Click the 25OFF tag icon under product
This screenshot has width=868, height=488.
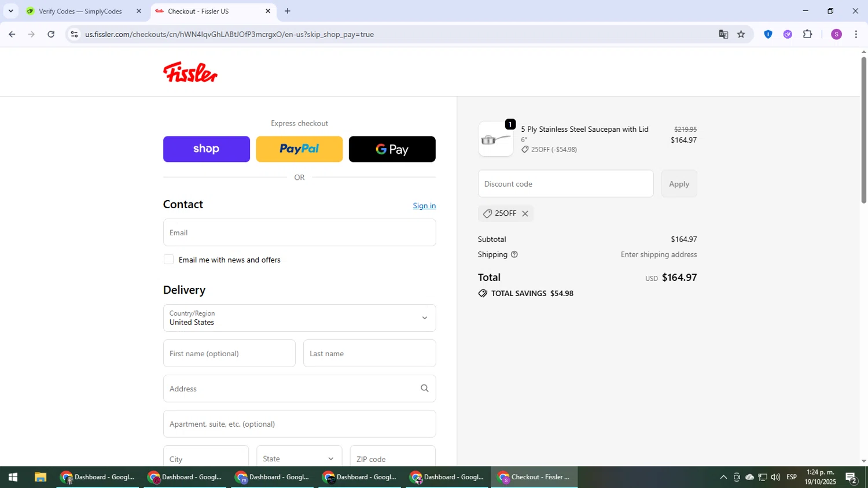[x=525, y=150]
